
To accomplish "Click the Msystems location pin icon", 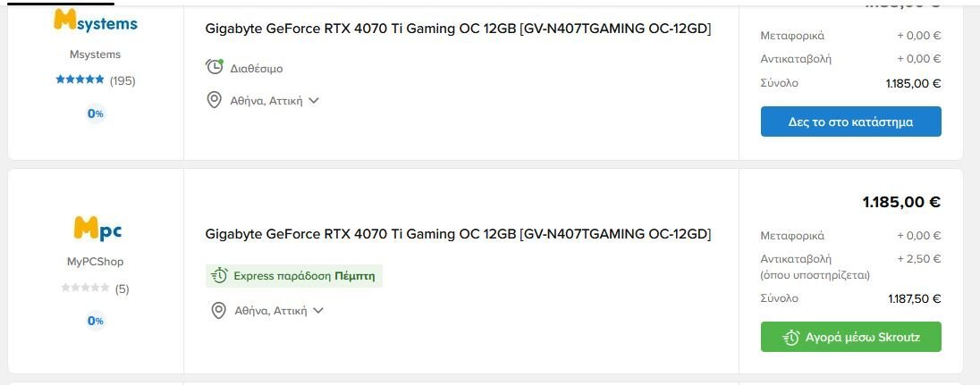I will 215,100.
